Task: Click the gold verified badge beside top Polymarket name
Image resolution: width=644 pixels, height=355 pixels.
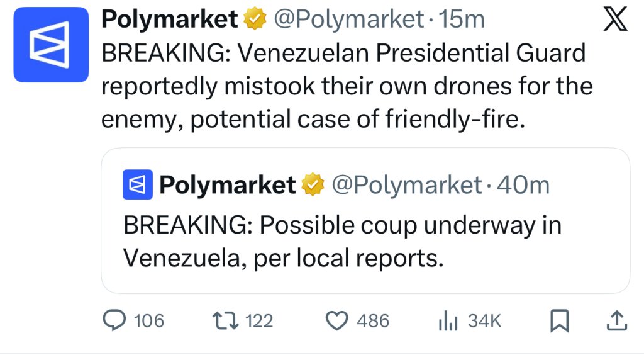Action: (x=253, y=20)
